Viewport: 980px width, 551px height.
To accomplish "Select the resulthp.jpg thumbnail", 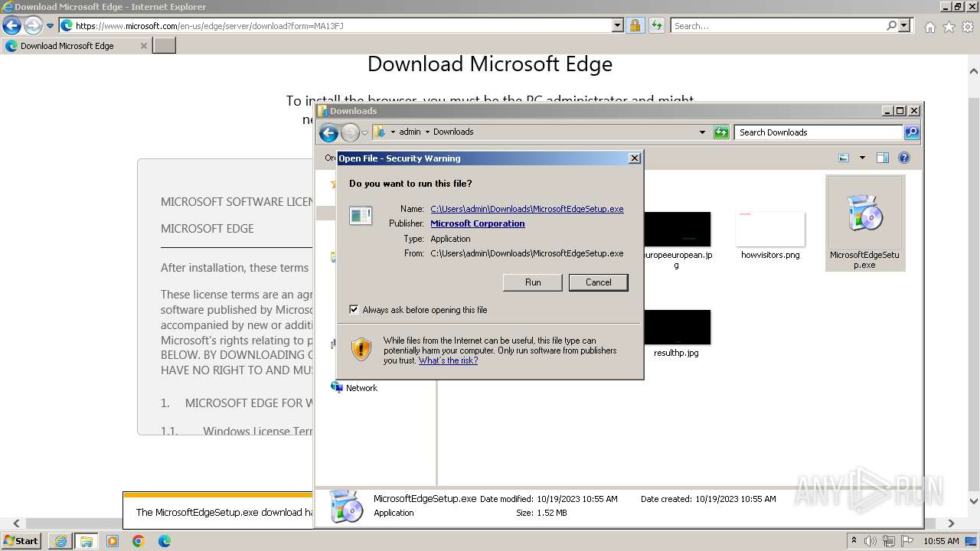I will pos(677,328).
